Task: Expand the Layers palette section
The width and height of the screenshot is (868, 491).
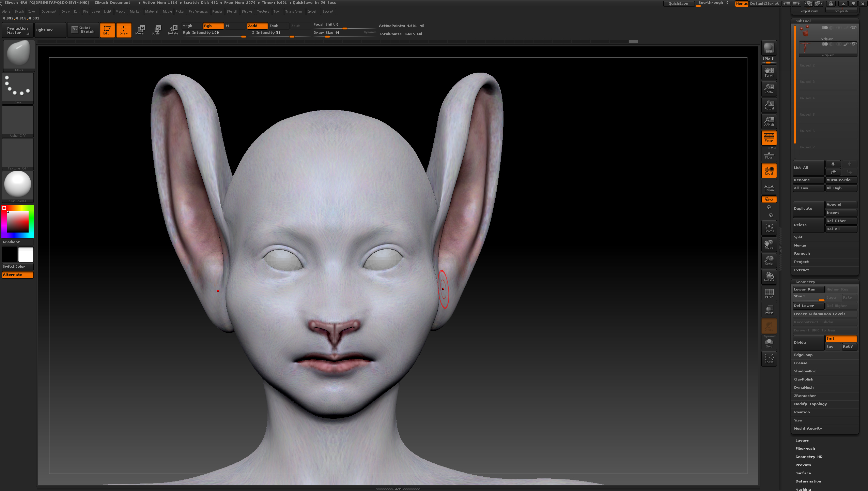Action: pyautogui.click(x=802, y=441)
